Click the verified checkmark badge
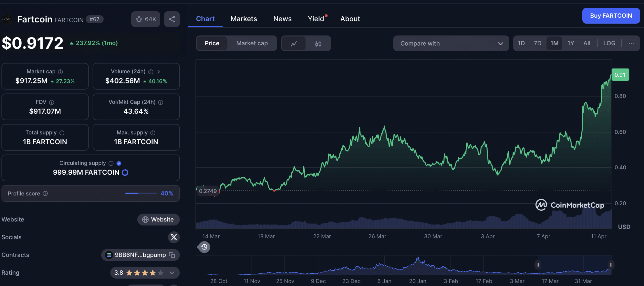This screenshot has height=286, width=644. 119,163
